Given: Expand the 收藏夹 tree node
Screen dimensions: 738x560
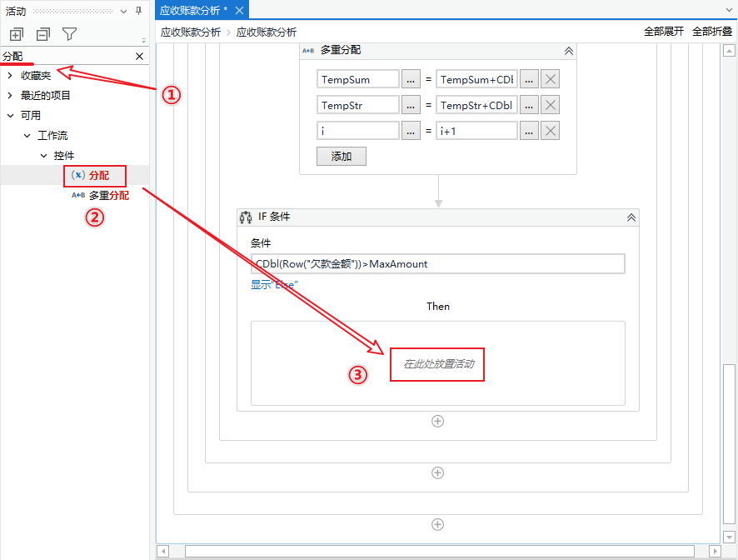Looking at the screenshot, I should click(x=10, y=76).
